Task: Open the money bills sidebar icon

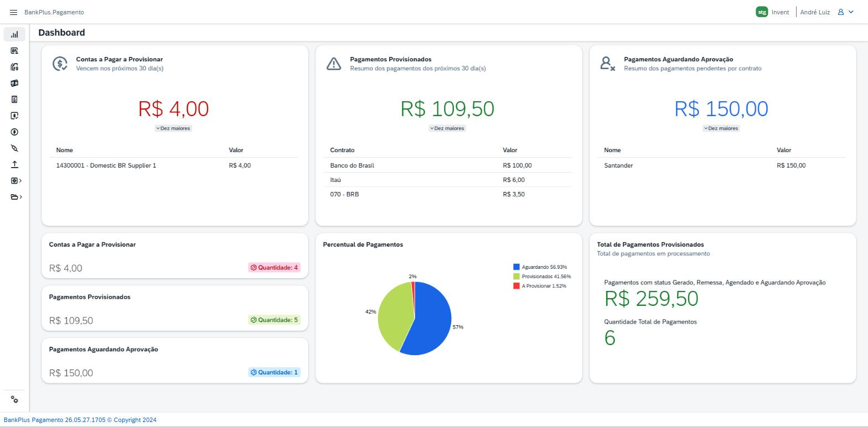Action: (x=14, y=84)
